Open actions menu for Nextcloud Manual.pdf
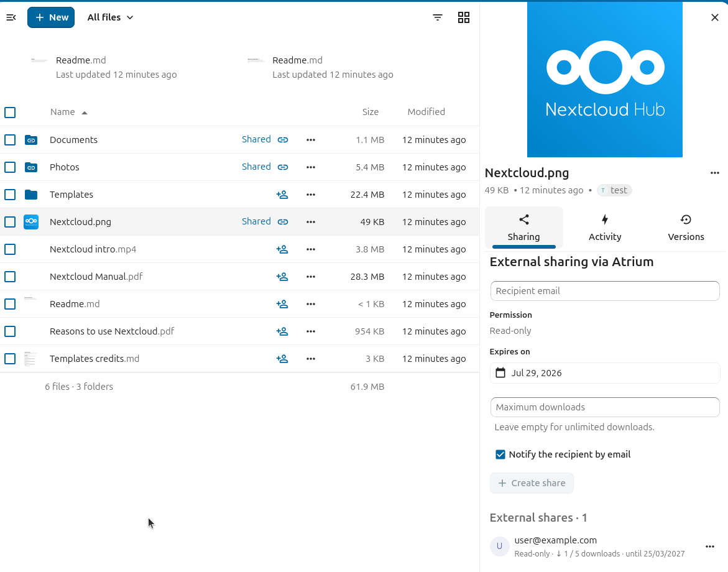Viewport: 728px width, 572px height. pos(311,277)
